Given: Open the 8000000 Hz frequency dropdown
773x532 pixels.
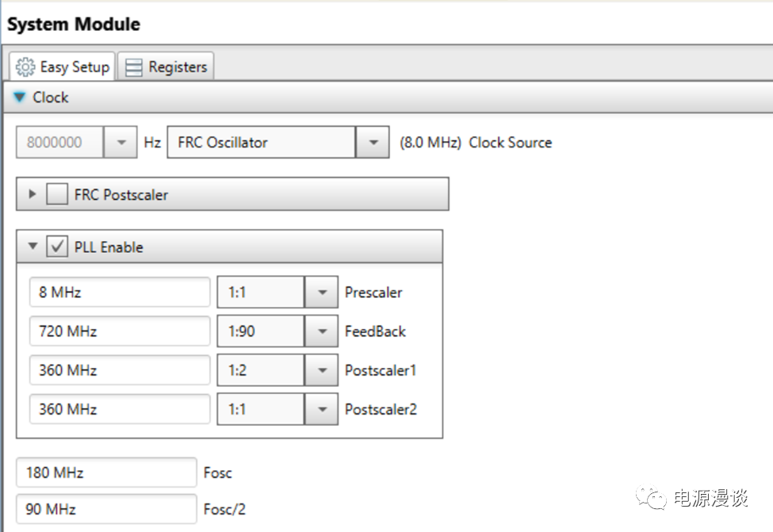Looking at the screenshot, I should pyautogui.click(x=121, y=143).
